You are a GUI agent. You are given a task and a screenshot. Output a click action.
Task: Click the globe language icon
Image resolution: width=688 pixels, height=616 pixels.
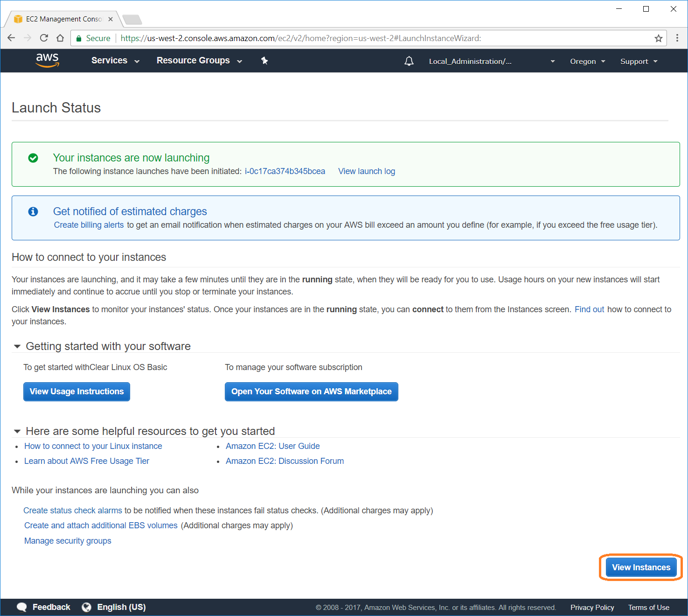(x=86, y=607)
